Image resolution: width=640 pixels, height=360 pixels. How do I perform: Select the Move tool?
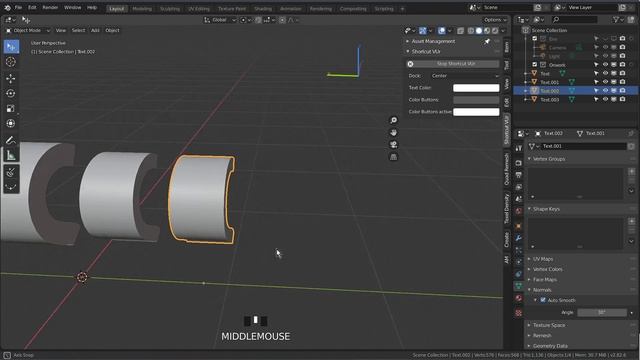[x=11, y=78]
